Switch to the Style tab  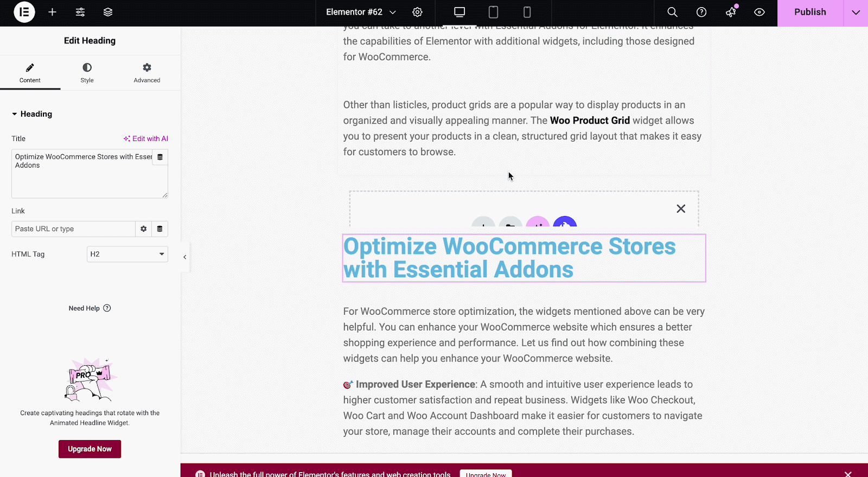(87, 73)
